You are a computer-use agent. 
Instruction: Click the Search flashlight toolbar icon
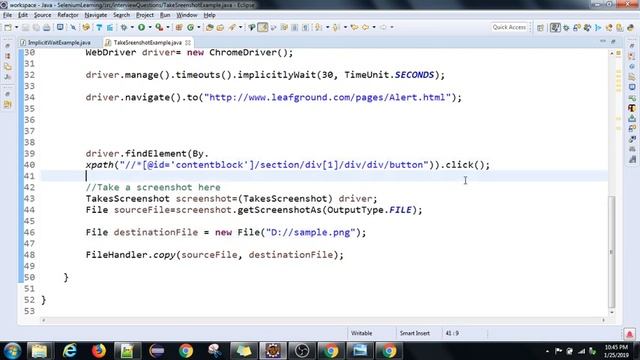pos(232,27)
